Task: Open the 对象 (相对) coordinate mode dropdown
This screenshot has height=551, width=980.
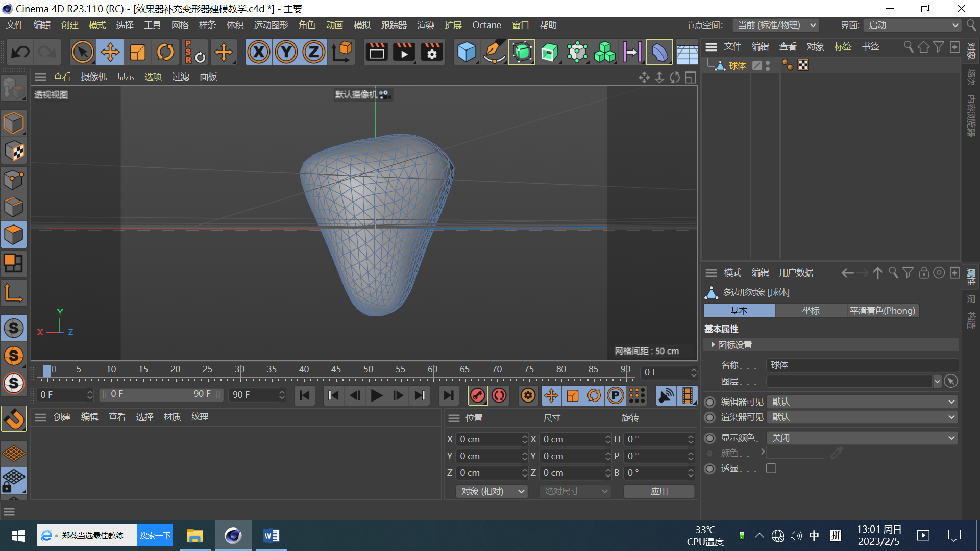Action: (492, 491)
